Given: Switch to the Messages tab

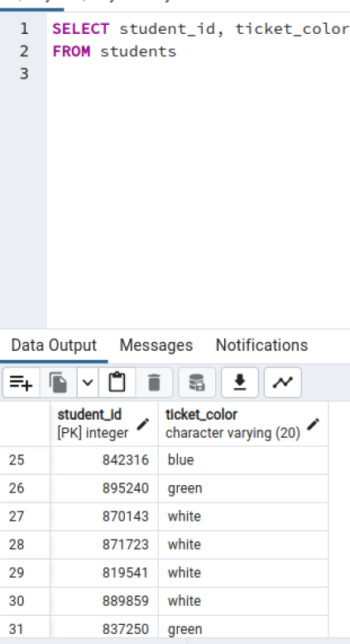Looking at the screenshot, I should pos(156,345).
